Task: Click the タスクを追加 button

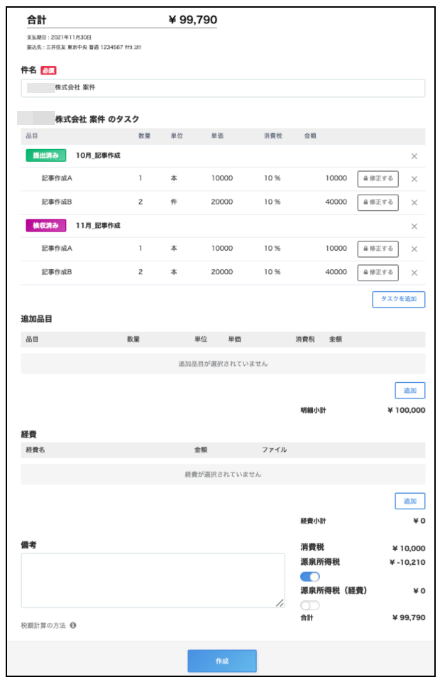Action: tap(398, 299)
